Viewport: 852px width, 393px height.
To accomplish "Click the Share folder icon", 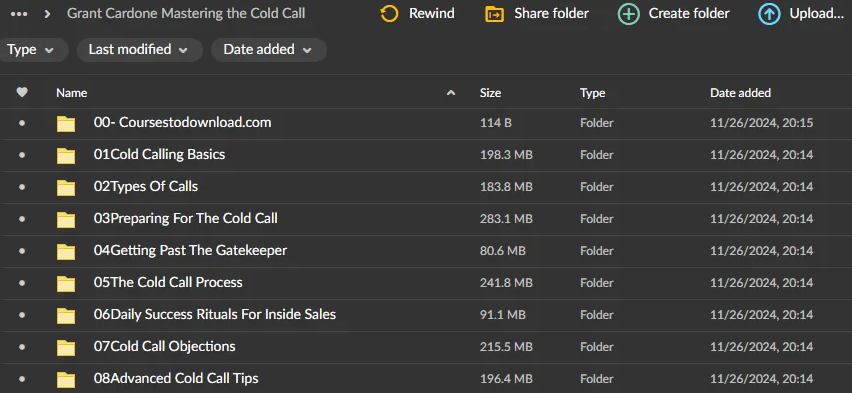I will tap(494, 14).
